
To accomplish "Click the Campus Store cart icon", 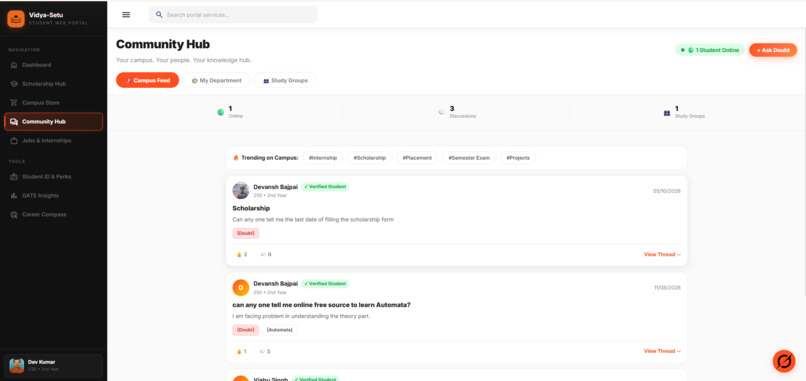I will pos(14,103).
